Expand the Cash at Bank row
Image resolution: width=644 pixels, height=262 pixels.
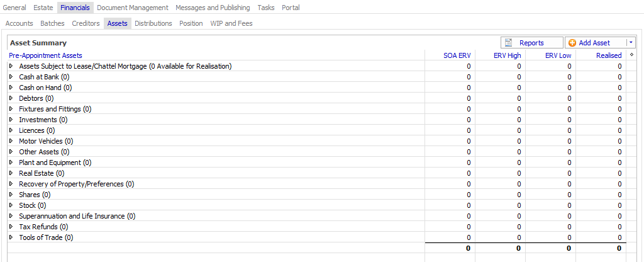pyautogui.click(x=11, y=77)
